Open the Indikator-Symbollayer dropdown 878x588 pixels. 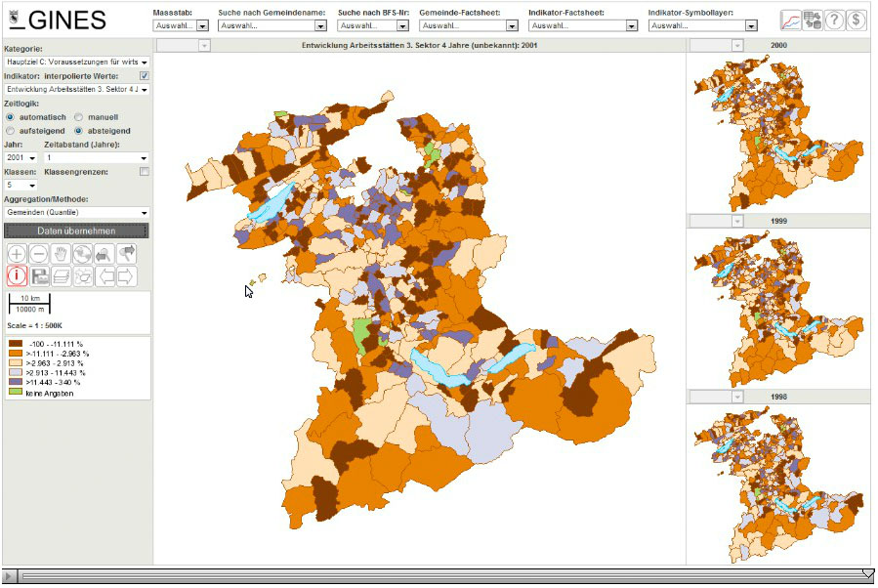click(703, 25)
